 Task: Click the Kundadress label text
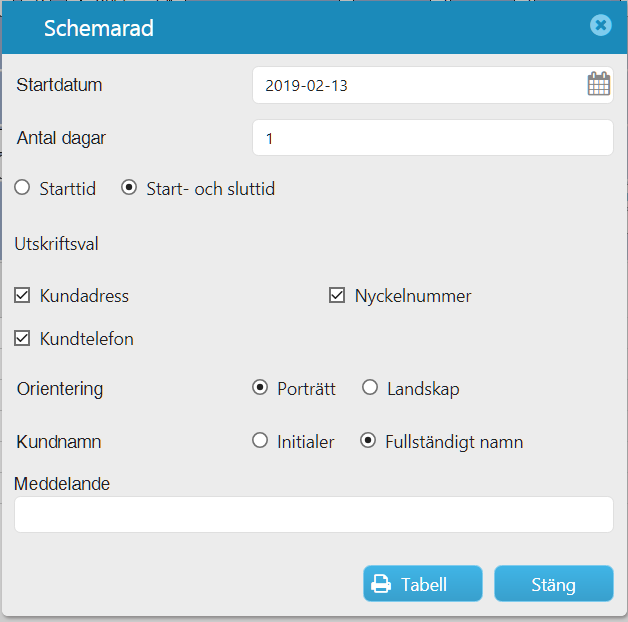84,296
